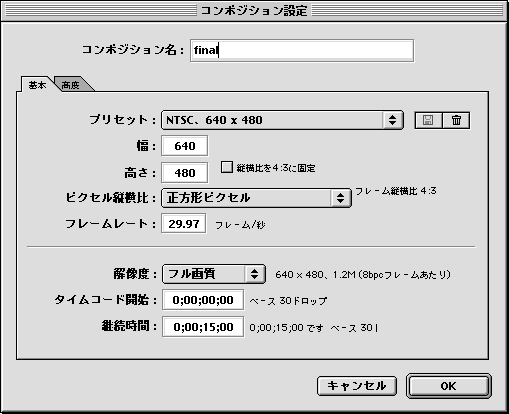Click the フレーム縦横比 4:3 text
Image resolution: width=509 pixels, height=414 pixels.
tap(396, 191)
